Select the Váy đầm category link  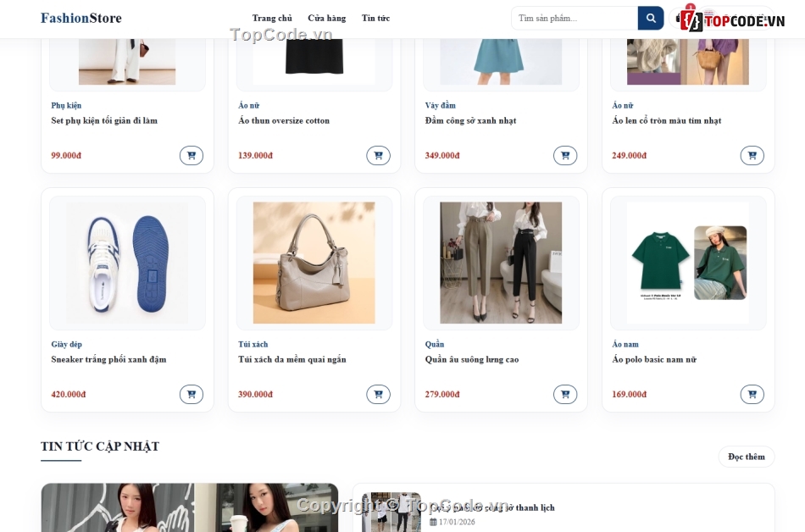point(440,105)
